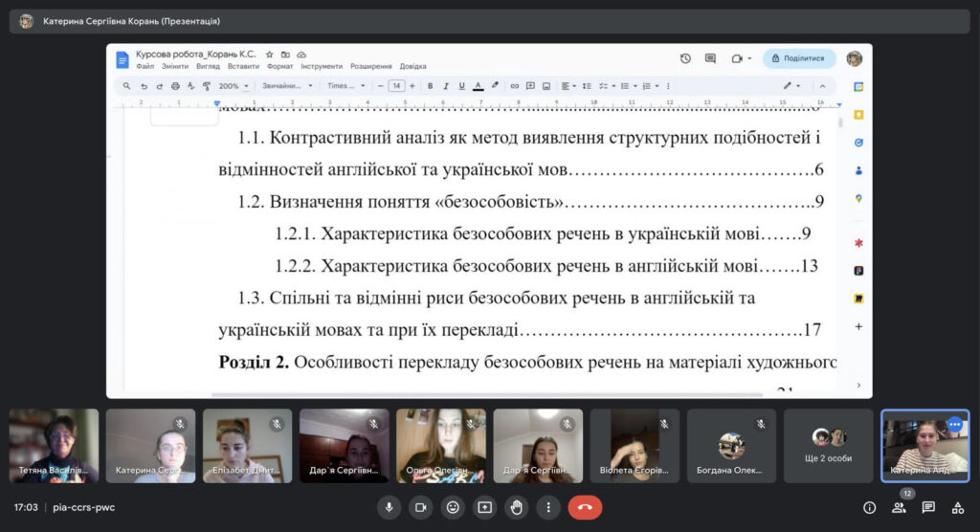Image resolution: width=980 pixels, height=532 pixels.
Task: Open the emoji reactions button
Action: pos(453,507)
